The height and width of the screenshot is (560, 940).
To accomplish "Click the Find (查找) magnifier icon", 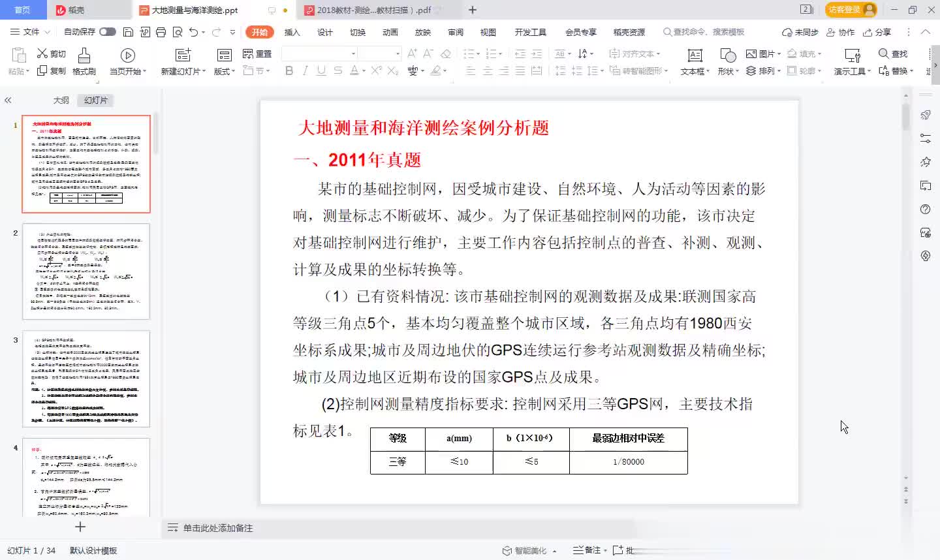I will click(x=883, y=54).
